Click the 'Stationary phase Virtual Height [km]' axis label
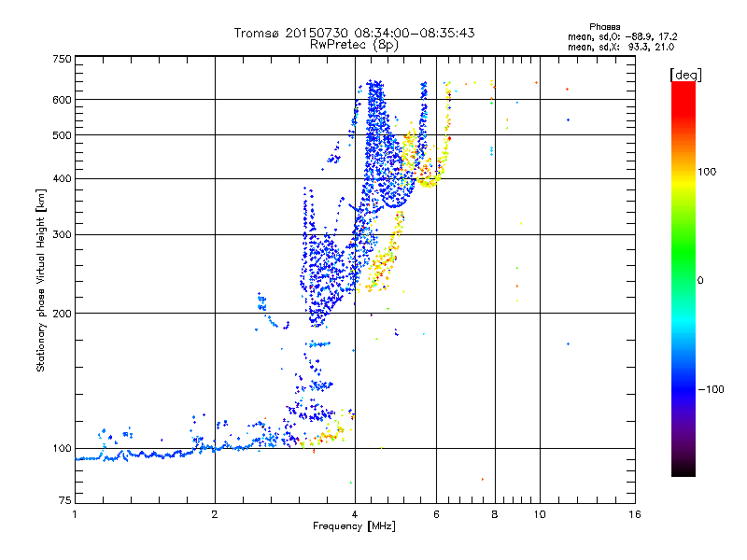 coord(41,280)
